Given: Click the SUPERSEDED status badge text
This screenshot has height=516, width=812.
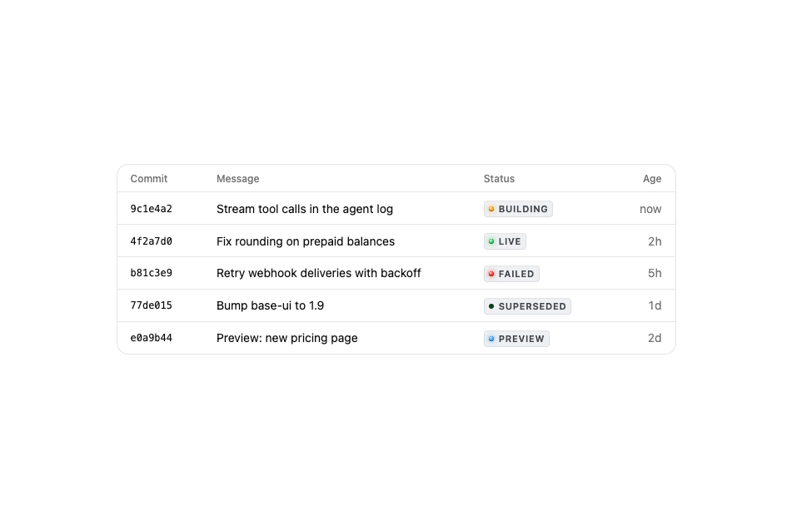Looking at the screenshot, I should coord(532,306).
